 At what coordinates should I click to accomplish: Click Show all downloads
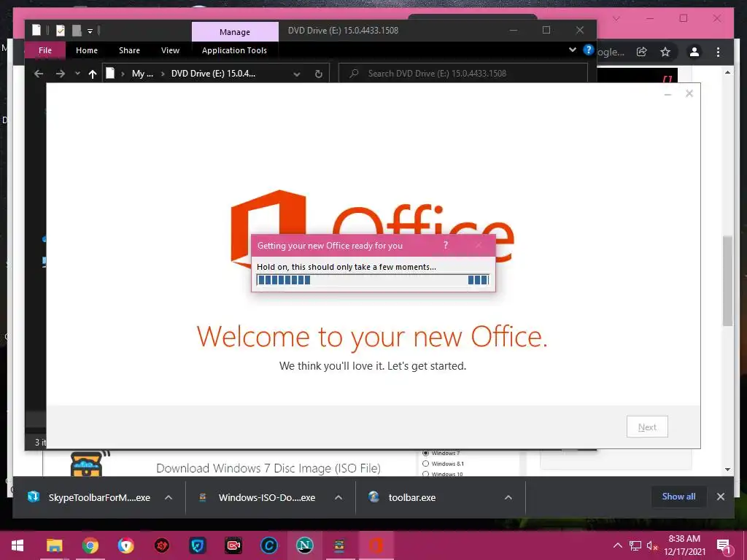click(678, 497)
